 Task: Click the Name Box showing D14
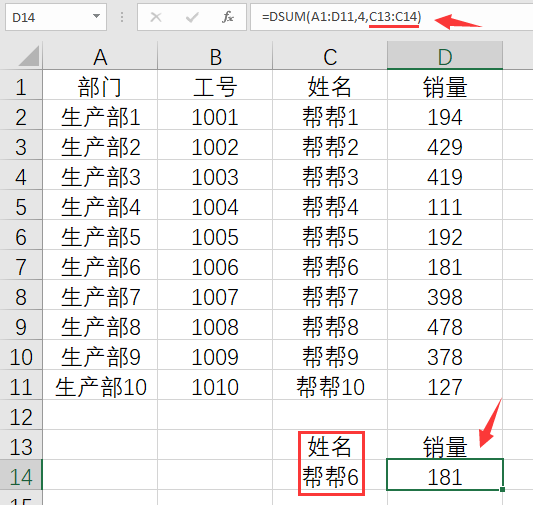pos(56,17)
